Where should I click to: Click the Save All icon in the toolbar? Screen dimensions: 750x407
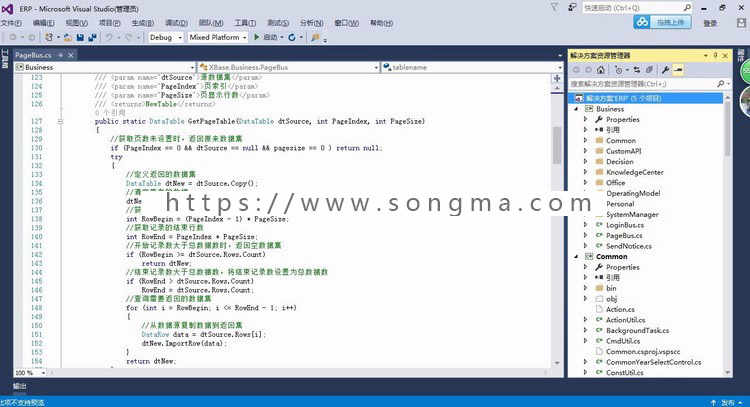point(92,37)
